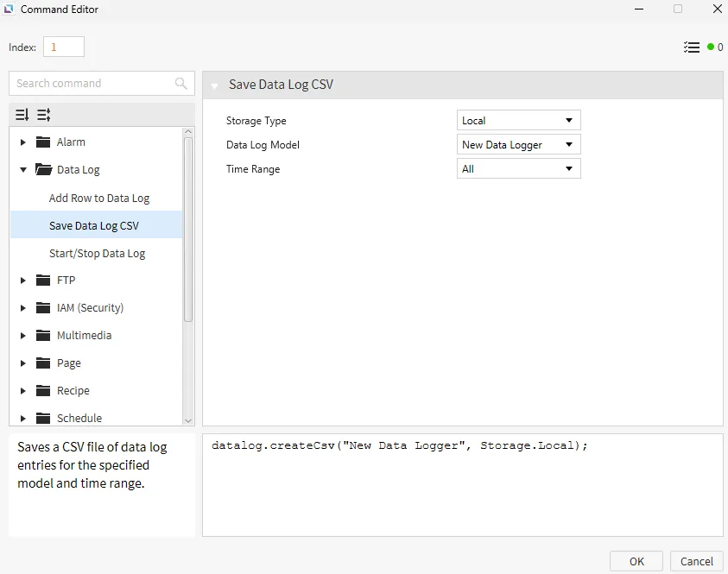The image size is (728, 574).
Task: Open the checklist icon at top right
Action: pos(691,47)
